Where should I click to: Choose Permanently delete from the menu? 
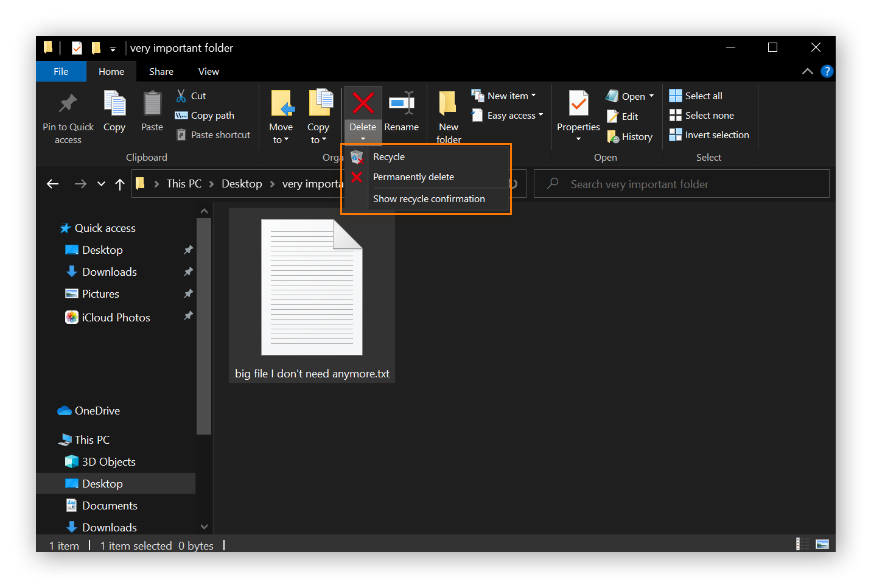click(413, 177)
